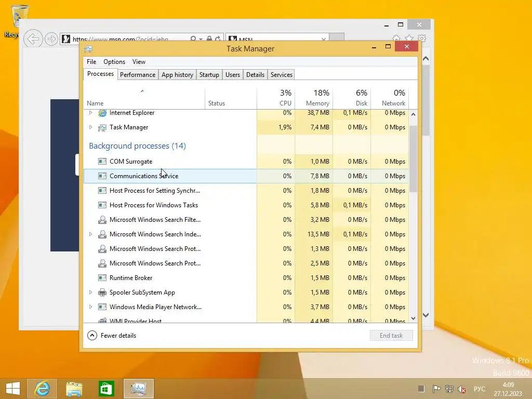Click the Background processes (14) heading
Viewport: 532px width, 399px height.
pyautogui.click(x=137, y=146)
